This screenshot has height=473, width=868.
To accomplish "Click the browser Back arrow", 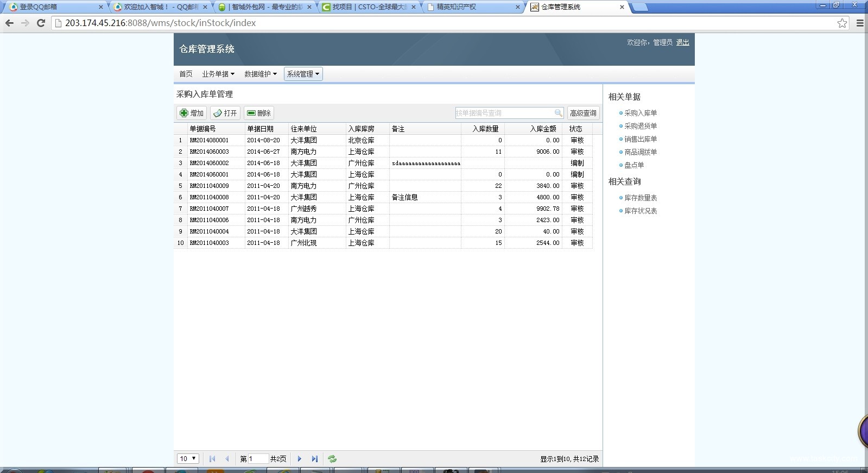I will click(x=9, y=23).
